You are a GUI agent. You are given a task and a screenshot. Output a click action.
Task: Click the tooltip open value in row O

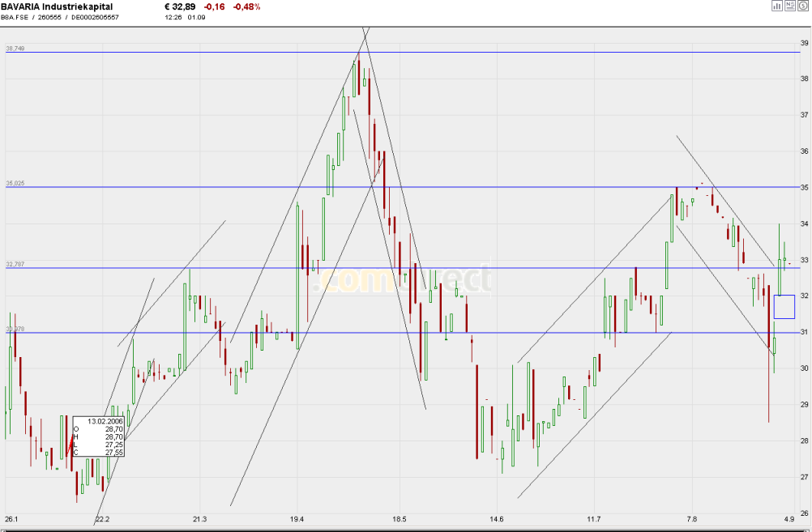pos(114,429)
